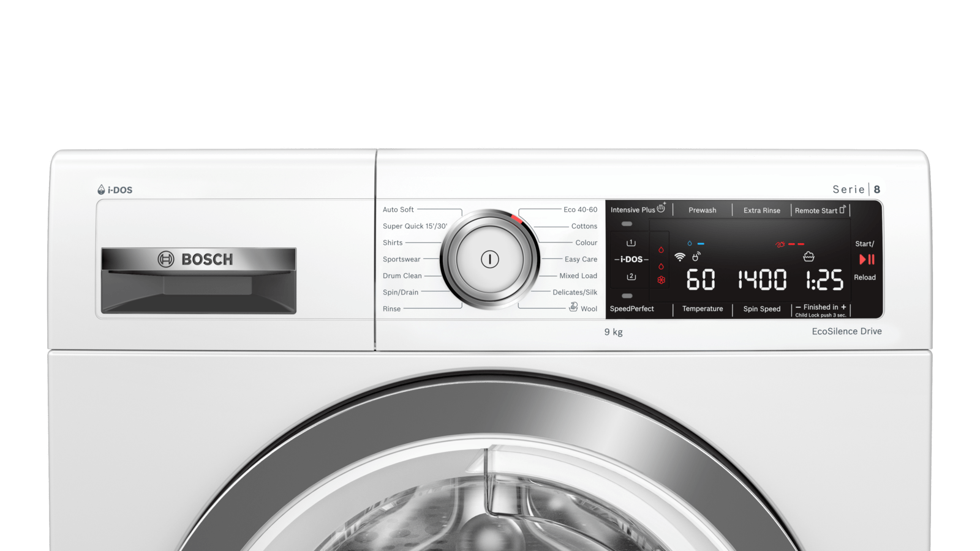This screenshot has height=551, width=980.
Task: Enable the Extra Rinse option
Action: 762,210
